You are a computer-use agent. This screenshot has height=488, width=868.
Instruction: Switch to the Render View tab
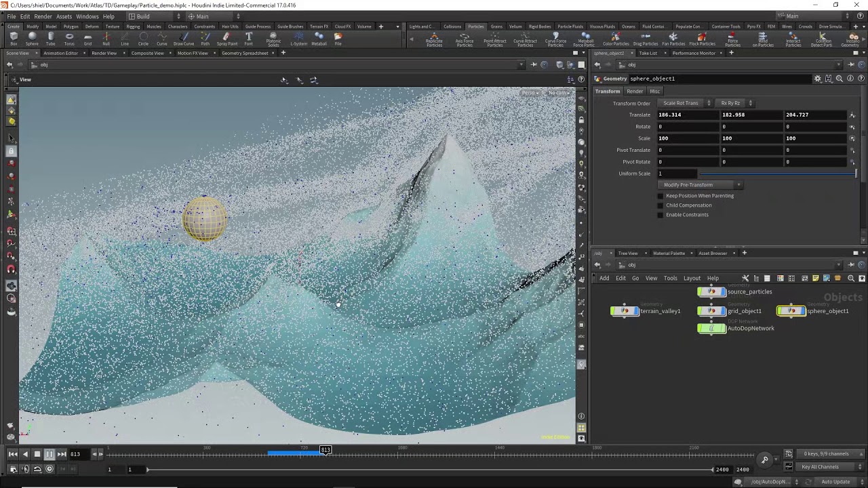pos(104,53)
